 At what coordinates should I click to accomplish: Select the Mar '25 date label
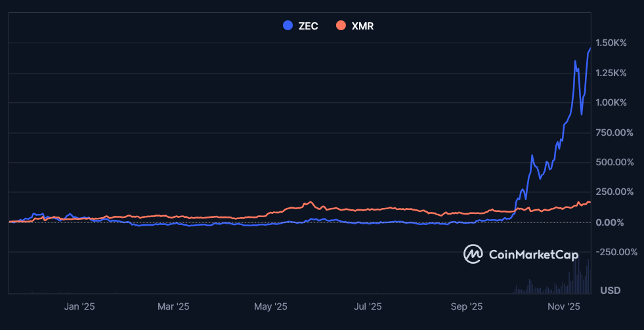173,306
